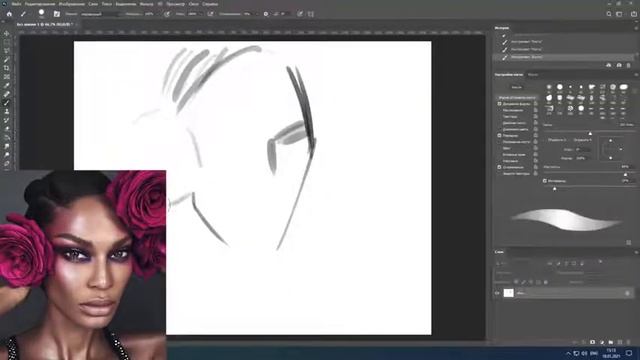Create a new layer icon

[620, 342]
